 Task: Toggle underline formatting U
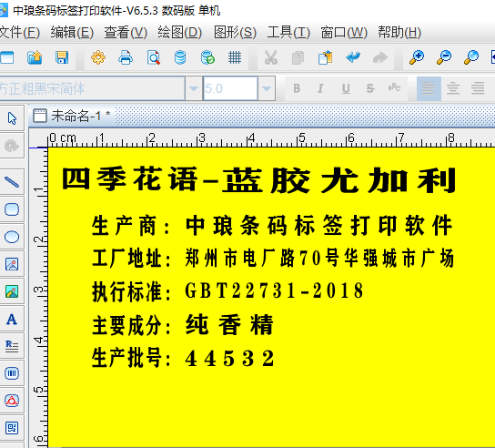pos(346,88)
